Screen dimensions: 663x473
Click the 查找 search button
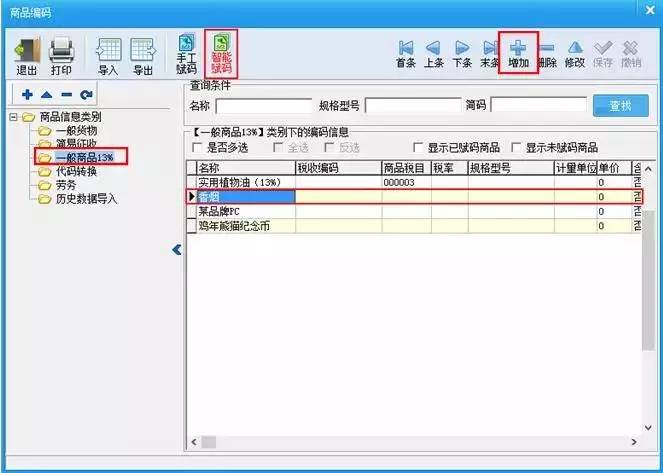(x=620, y=105)
